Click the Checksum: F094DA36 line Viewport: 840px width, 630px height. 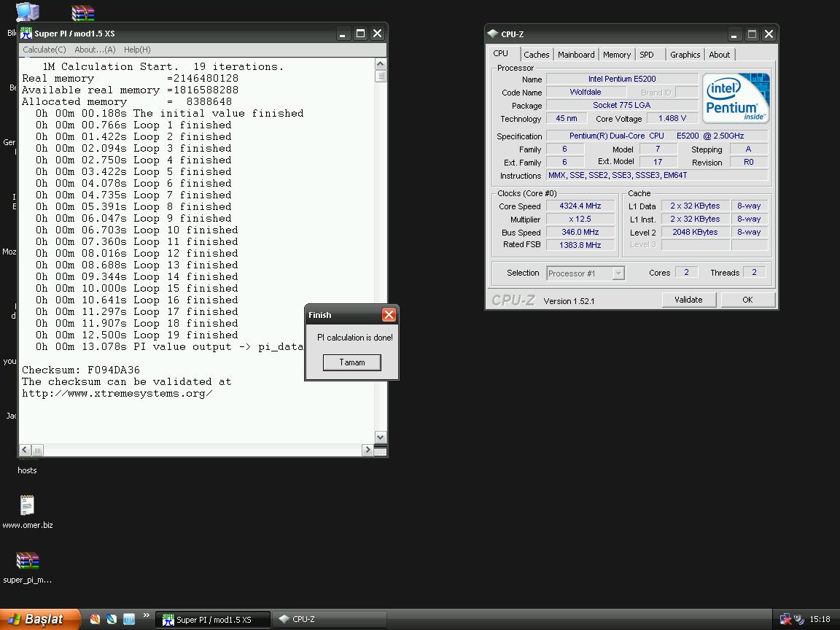[x=81, y=370]
